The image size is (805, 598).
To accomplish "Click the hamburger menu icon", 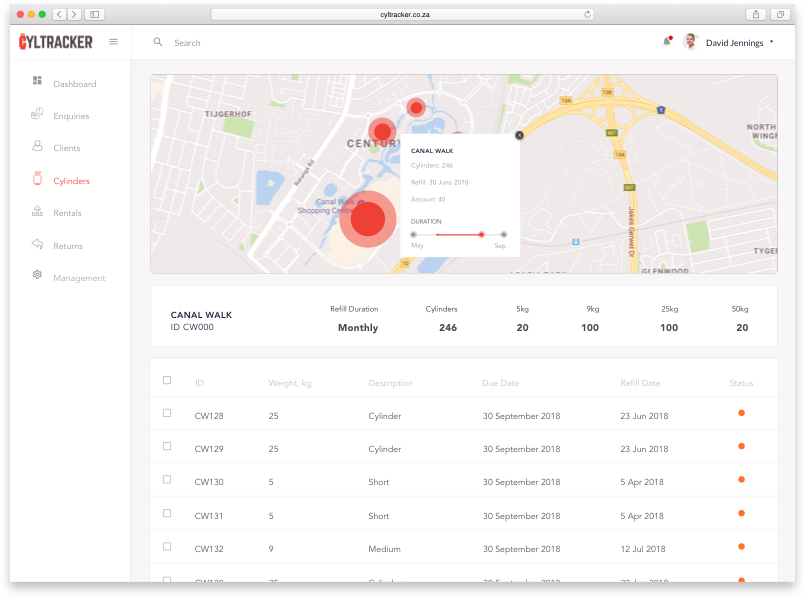I will (113, 42).
